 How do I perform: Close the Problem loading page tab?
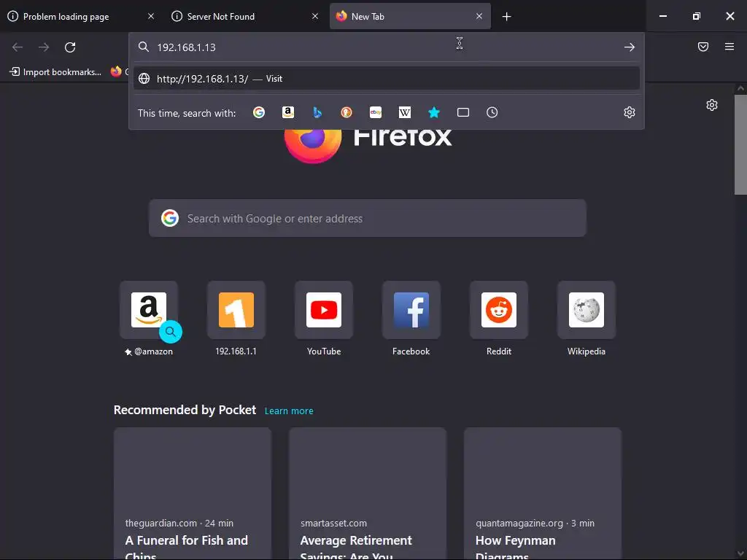point(151,16)
